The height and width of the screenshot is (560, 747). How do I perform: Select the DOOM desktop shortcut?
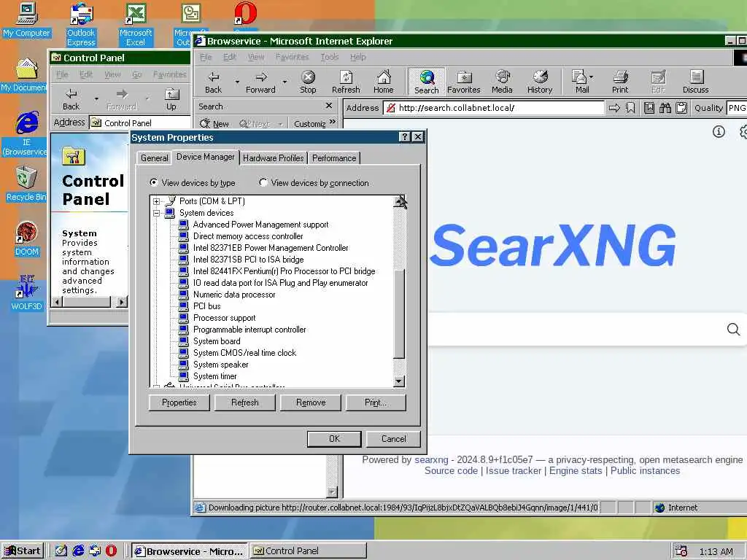(x=27, y=239)
